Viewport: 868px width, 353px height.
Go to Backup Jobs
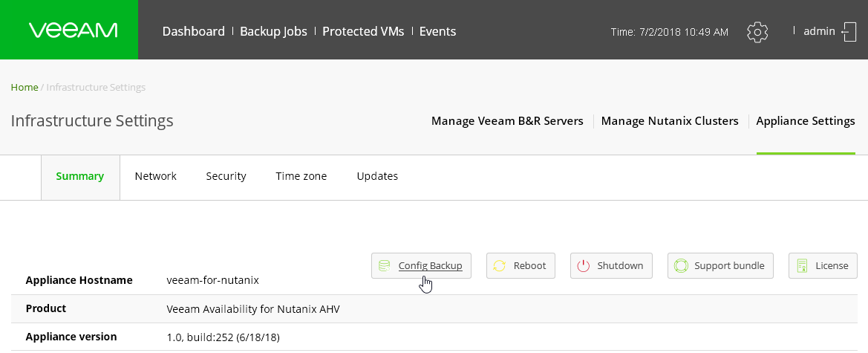[x=273, y=32]
